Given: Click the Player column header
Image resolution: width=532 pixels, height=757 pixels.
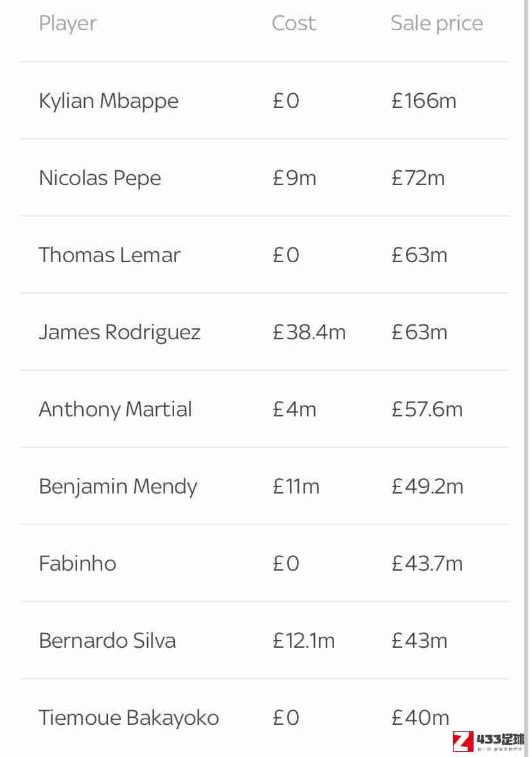Looking at the screenshot, I should [x=68, y=24].
